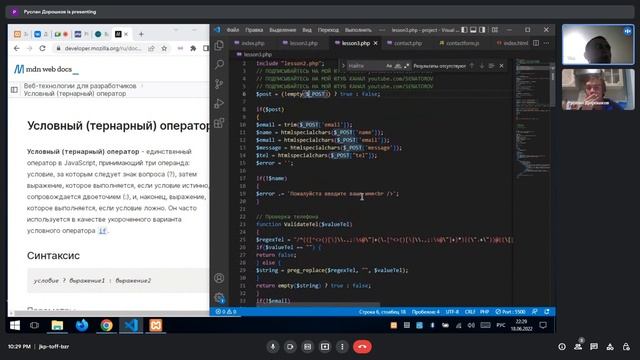Toggle match whole word in Find widget
Screen dimensions: 640x360
(x=398, y=66)
